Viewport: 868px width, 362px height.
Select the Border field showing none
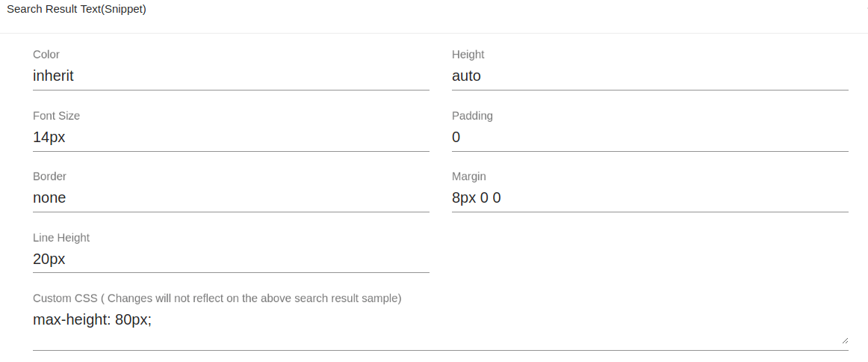(x=231, y=198)
